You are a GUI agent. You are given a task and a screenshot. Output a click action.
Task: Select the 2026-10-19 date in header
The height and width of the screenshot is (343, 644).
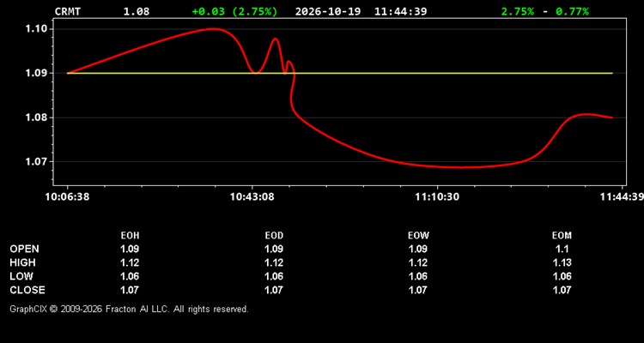coord(328,11)
